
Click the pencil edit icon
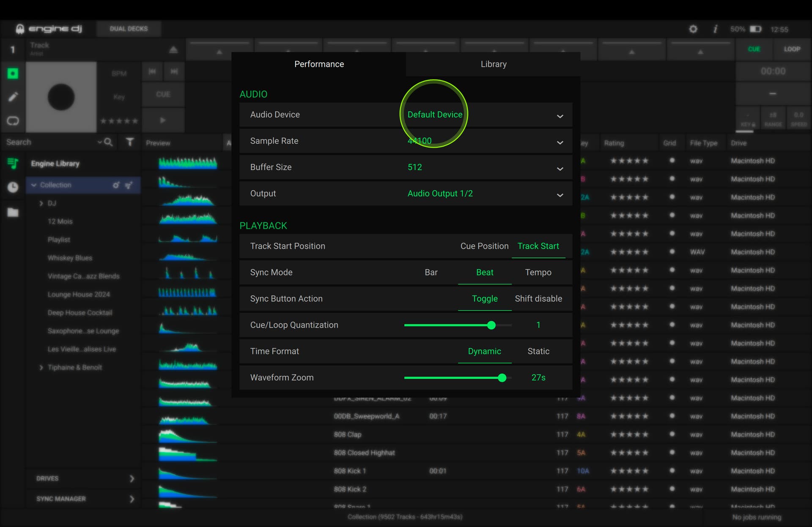(13, 97)
